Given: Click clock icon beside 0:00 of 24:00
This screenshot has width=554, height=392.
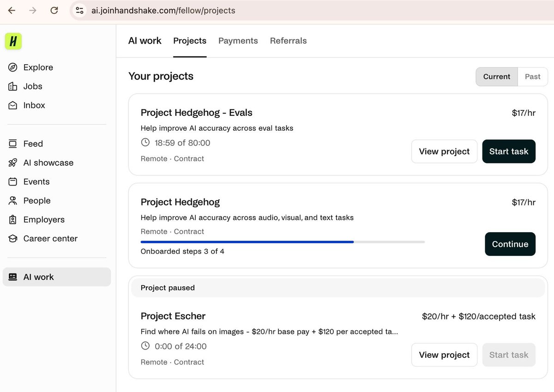Looking at the screenshot, I should tap(145, 345).
